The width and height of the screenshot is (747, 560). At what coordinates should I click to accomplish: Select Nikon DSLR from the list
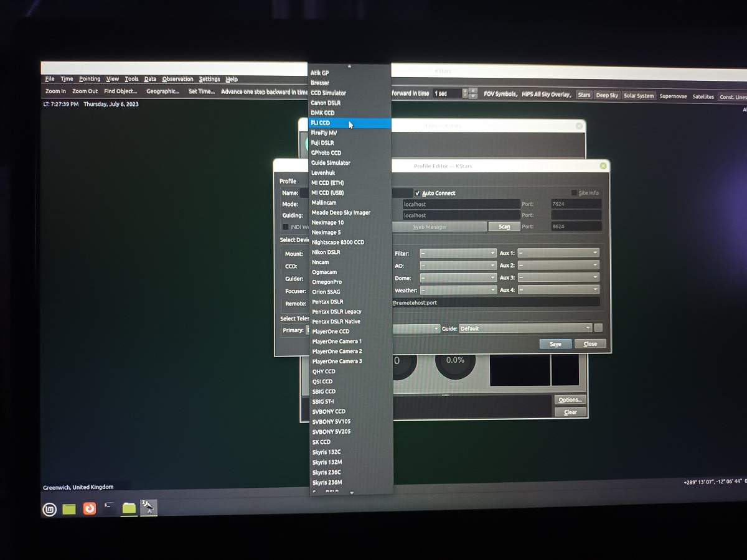coord(350,252)
